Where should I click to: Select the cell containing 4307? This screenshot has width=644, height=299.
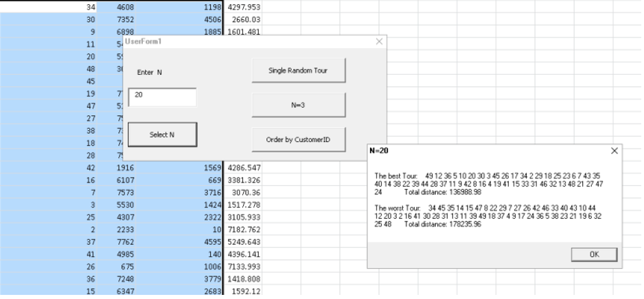point(117,217)
